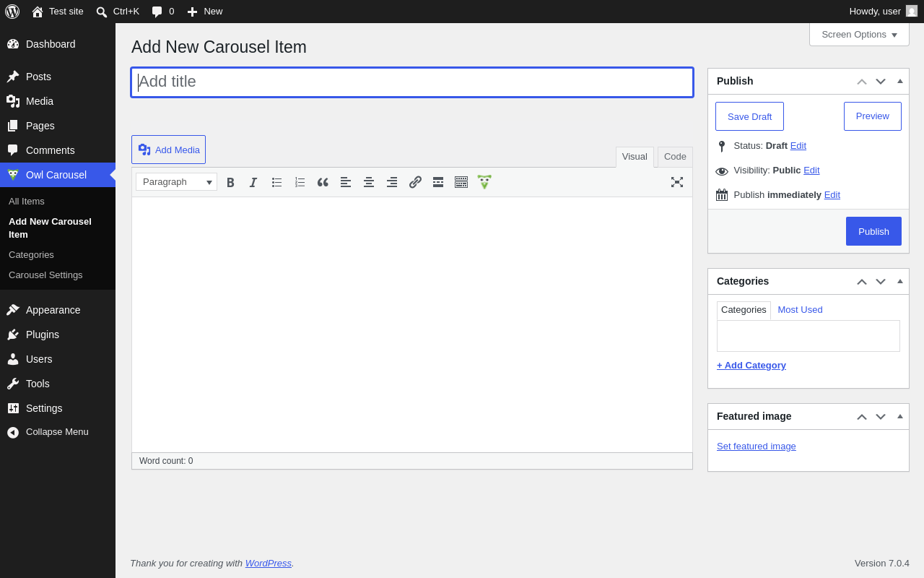Toggle the toolbar kitchen sink
Screen dimensions: 924x578
(x=461, y=182)
